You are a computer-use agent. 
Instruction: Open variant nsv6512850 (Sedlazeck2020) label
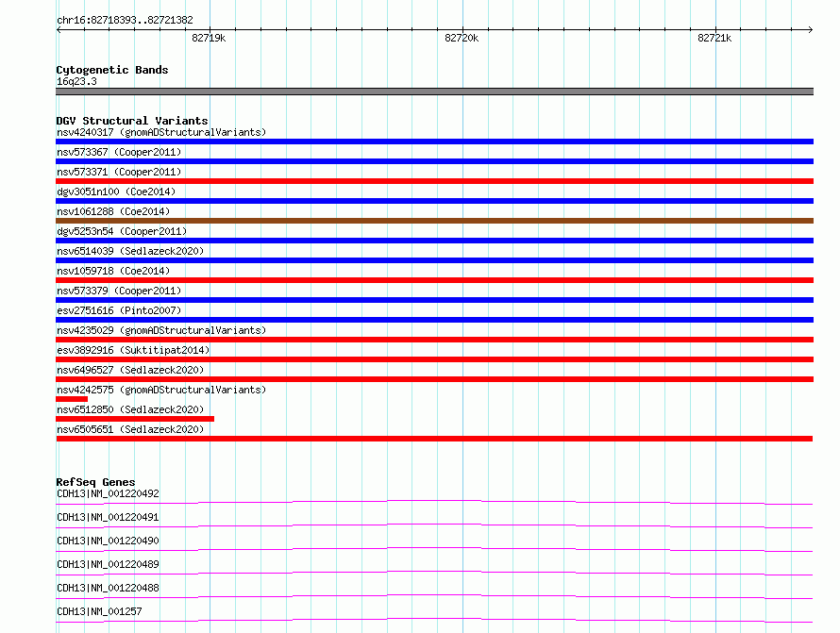click(x=130, y=409)
